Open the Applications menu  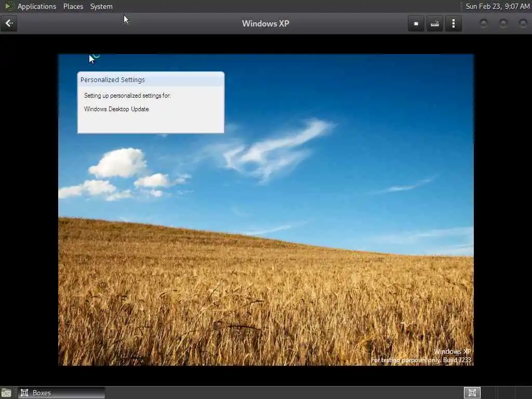(37, 6)
